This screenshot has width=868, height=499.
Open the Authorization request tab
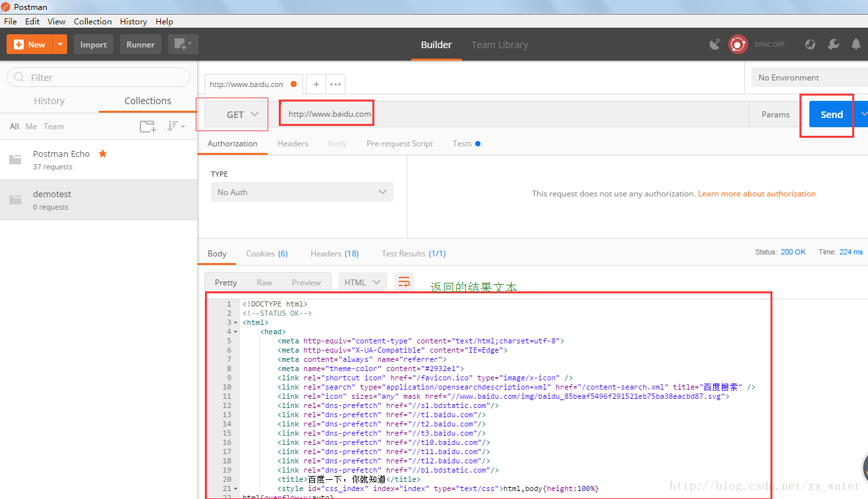pos(233,143)
